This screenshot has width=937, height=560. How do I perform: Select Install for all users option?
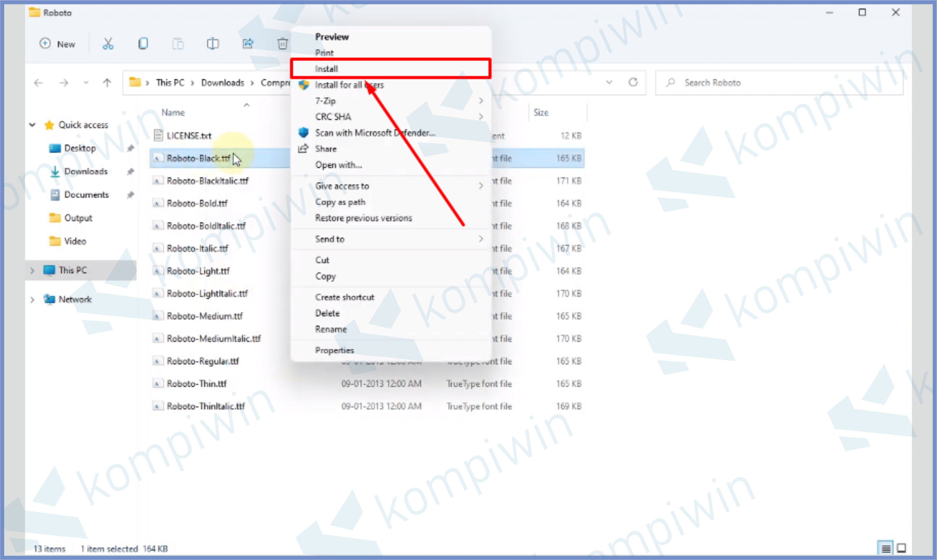(x=349, y=85)
